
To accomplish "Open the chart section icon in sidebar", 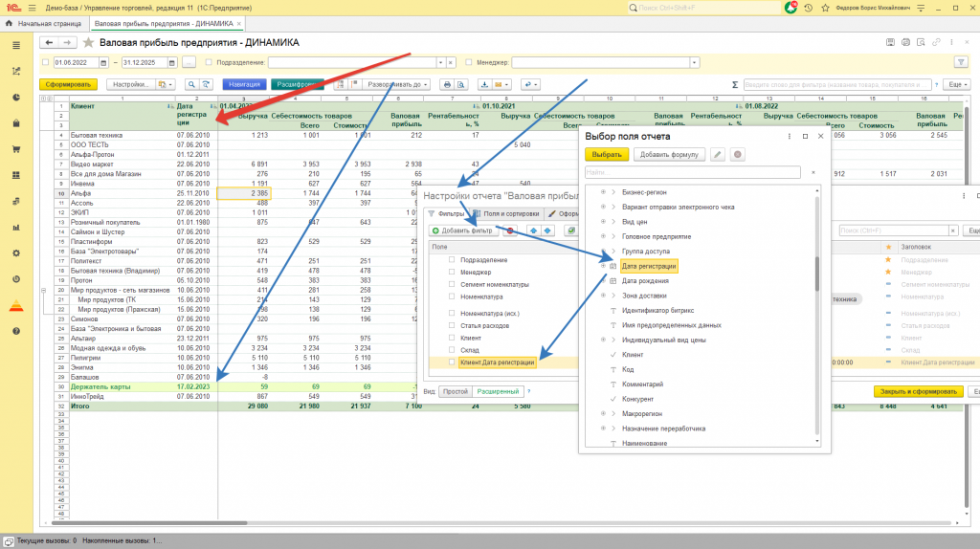I will pos(16,71).
